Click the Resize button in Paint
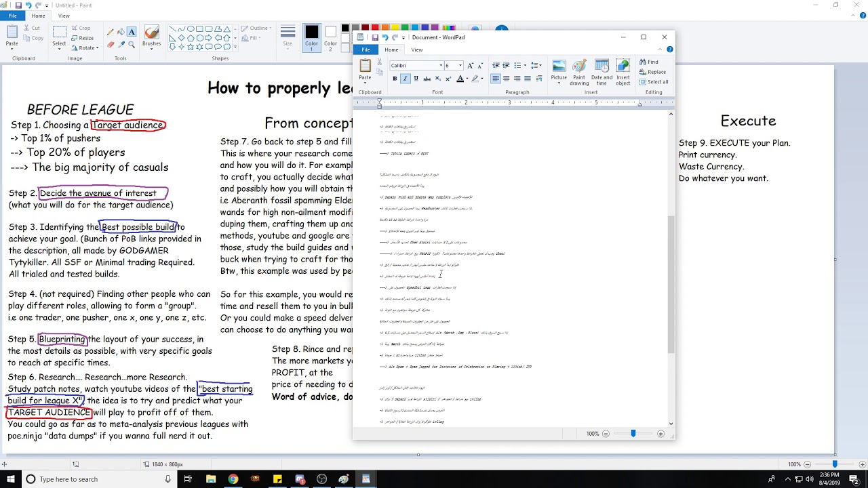This screenshot has width=868, height=488. click(83, 38)
